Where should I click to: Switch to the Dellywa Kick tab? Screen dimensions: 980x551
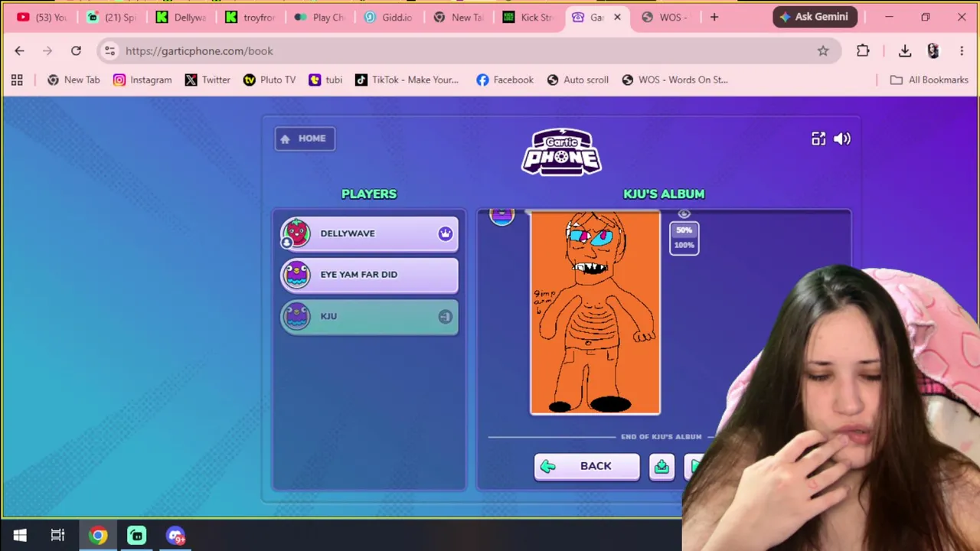tap(182, 18)
